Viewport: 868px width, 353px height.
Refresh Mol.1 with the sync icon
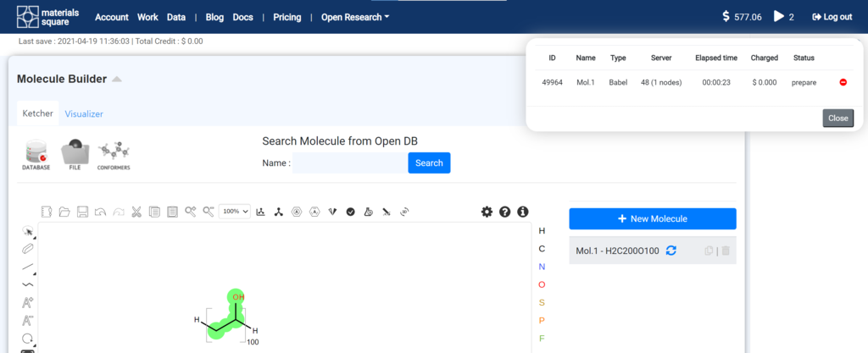671,251
